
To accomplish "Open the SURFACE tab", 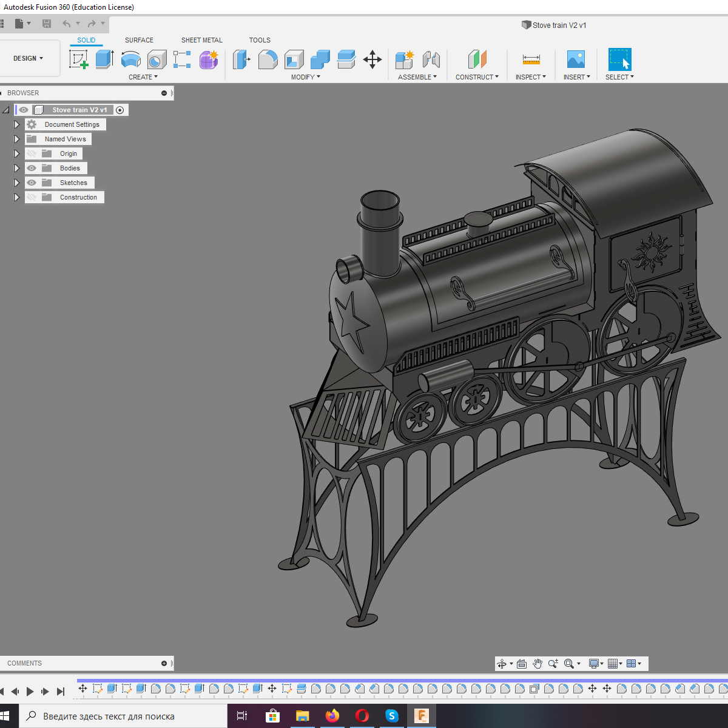I will point(139,40).
